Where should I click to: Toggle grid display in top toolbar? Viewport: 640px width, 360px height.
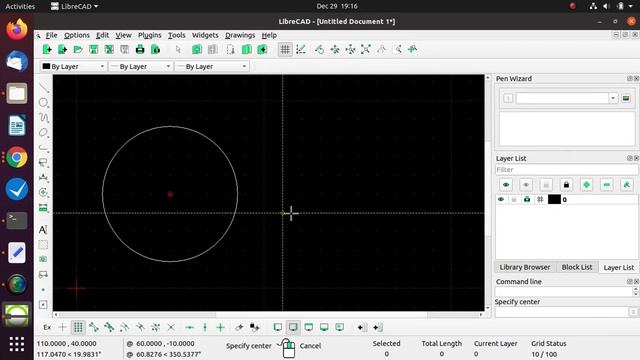pyautogui.click(x=285, y=49)
